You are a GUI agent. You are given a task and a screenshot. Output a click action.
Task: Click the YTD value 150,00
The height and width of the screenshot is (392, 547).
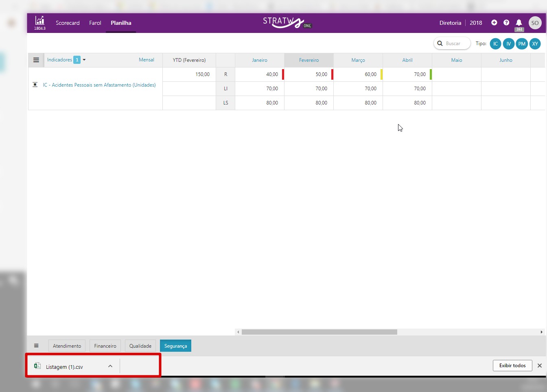tap(202, 74)
